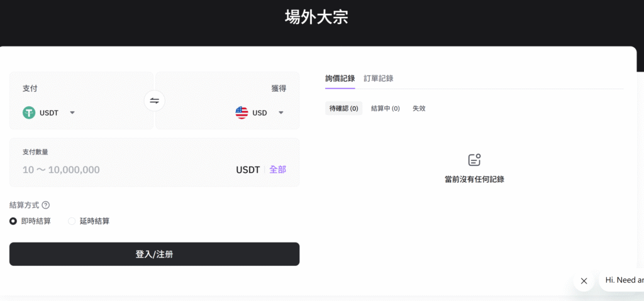Show 待確認 (0) pending records
Viewport: 644px width, 301px height.
point(343,109)
